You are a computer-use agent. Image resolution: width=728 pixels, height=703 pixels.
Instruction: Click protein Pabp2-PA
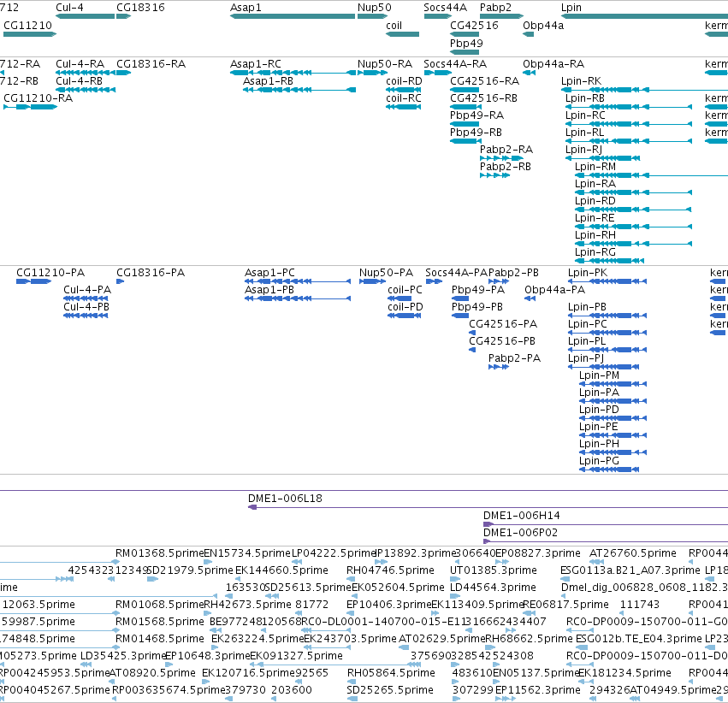(499, 367)
